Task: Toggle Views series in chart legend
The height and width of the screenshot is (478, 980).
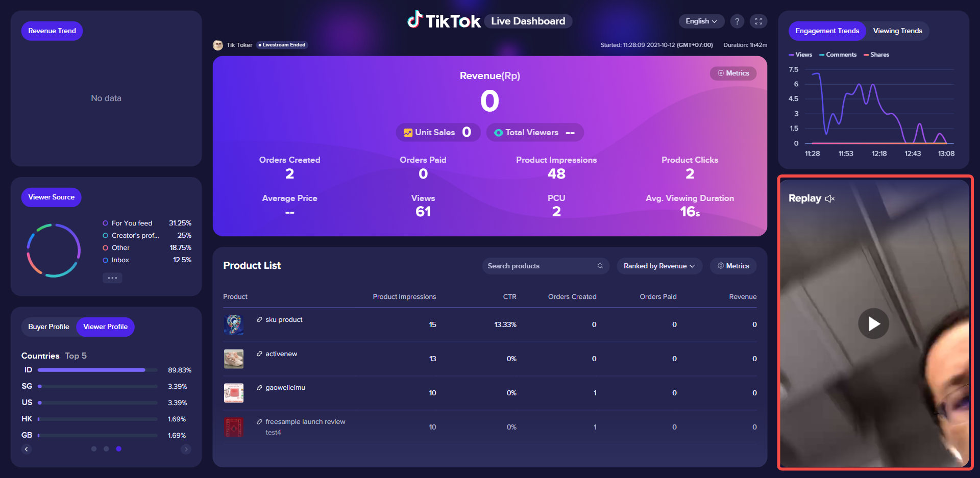Action: [800, 55]
